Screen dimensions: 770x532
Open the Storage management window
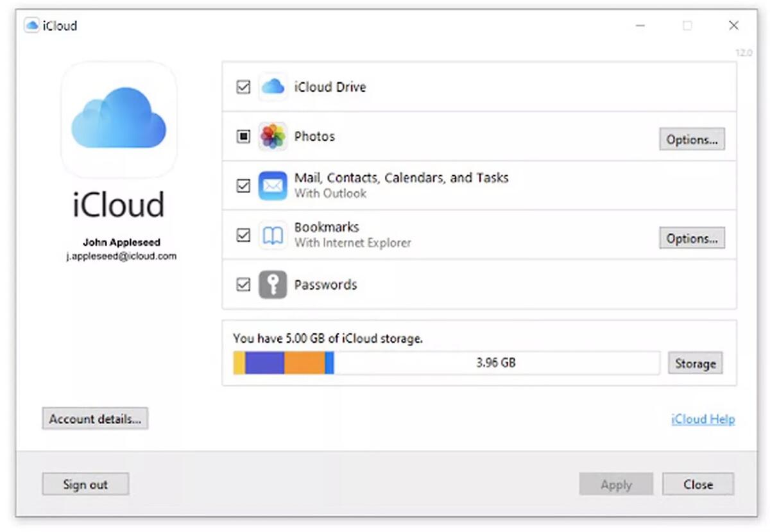pos(695,363)
